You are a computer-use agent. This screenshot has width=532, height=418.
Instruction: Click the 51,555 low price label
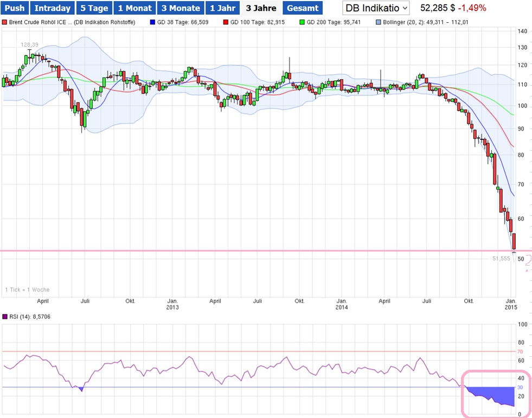coord(501,259)
